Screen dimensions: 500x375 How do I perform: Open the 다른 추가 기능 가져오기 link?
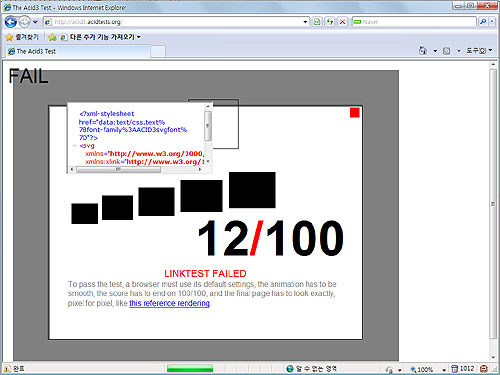101,37
